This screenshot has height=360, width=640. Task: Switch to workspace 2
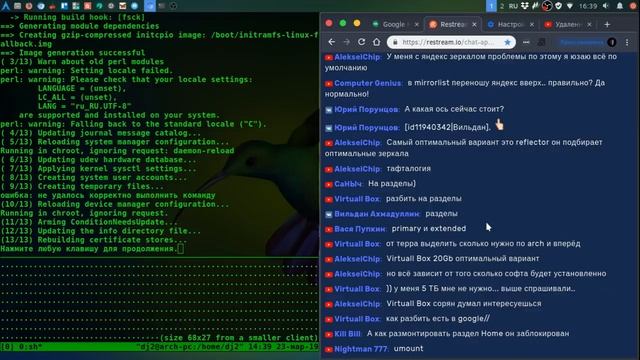coord(502,6)
